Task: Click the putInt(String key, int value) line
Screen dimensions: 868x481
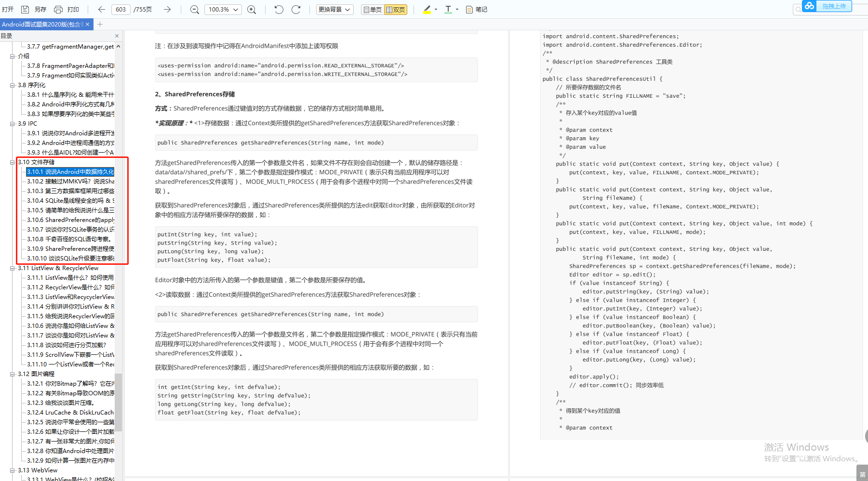Action: (207, 234)
